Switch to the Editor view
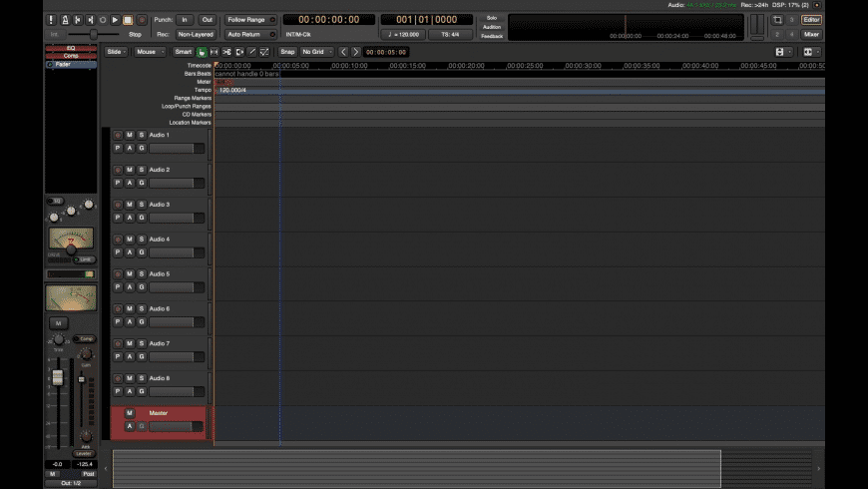The width and height of the screenshot is (868, 489). click(811, 20)
